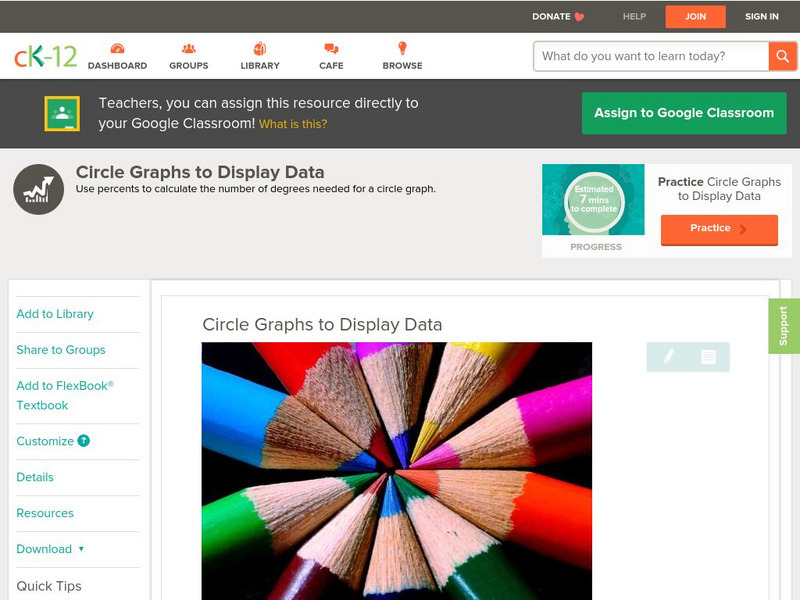Select the Customize option
The height and width of the screenshot is (600, 800).
tap(45, 441)
